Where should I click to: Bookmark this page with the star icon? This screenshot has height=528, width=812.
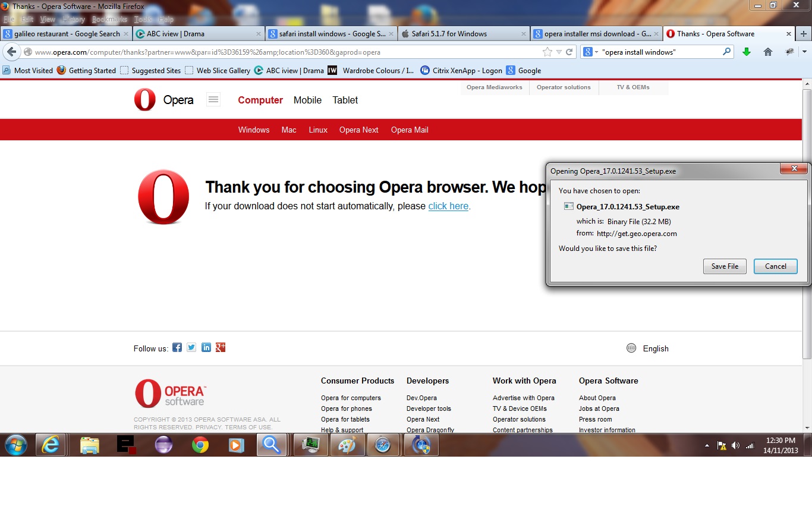(547, 52)
